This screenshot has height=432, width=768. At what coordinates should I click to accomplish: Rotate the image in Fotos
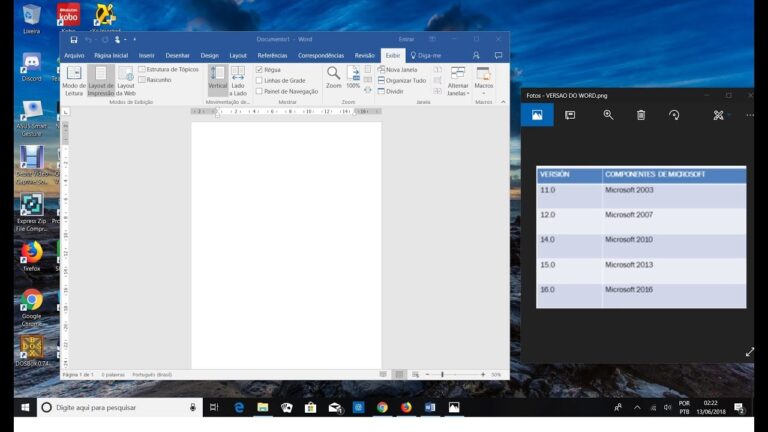point(674,115)
